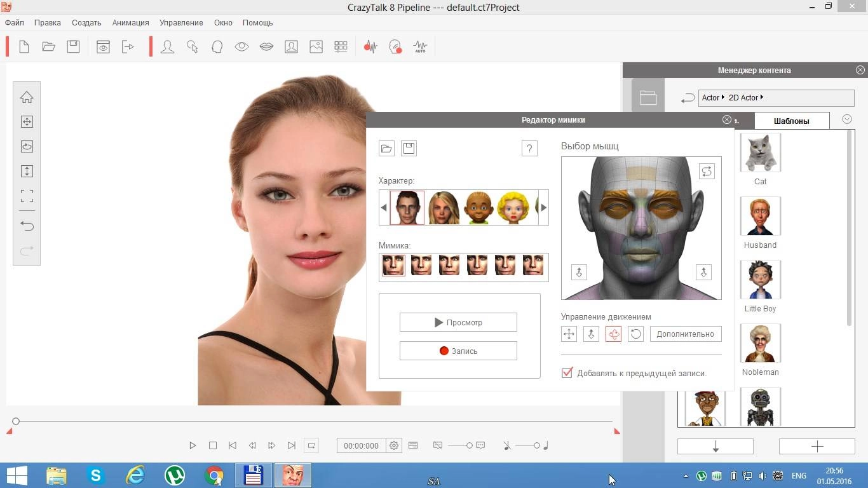This screenshot has width=868, height=488.
Task: Click the download arrow content button
Action: tap(715, 447)
